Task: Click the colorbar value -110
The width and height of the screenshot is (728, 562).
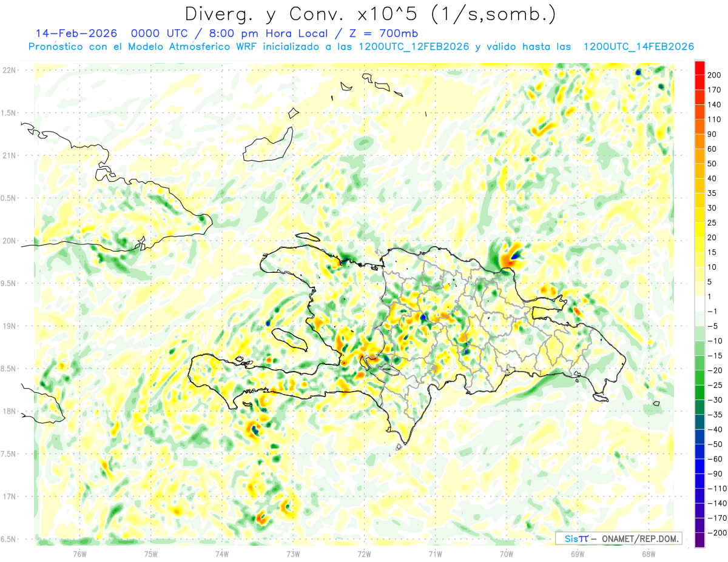Action: pyautogui.click(x=716, y=489)
